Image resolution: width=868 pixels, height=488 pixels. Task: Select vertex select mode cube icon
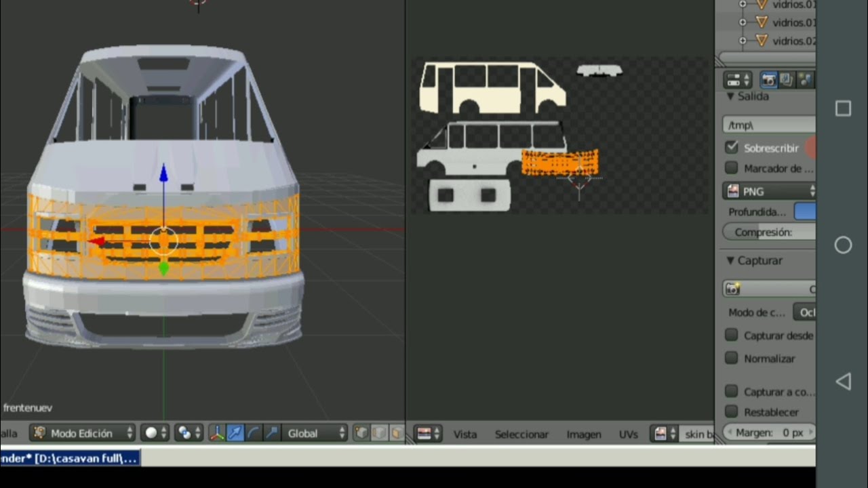(362, 433)
